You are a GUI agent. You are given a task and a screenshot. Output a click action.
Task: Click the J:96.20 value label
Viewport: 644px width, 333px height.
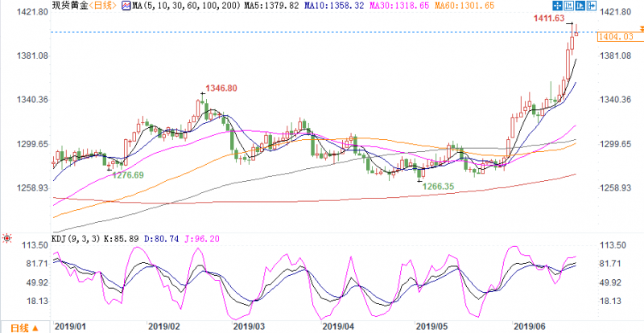[x=201, y=238]
